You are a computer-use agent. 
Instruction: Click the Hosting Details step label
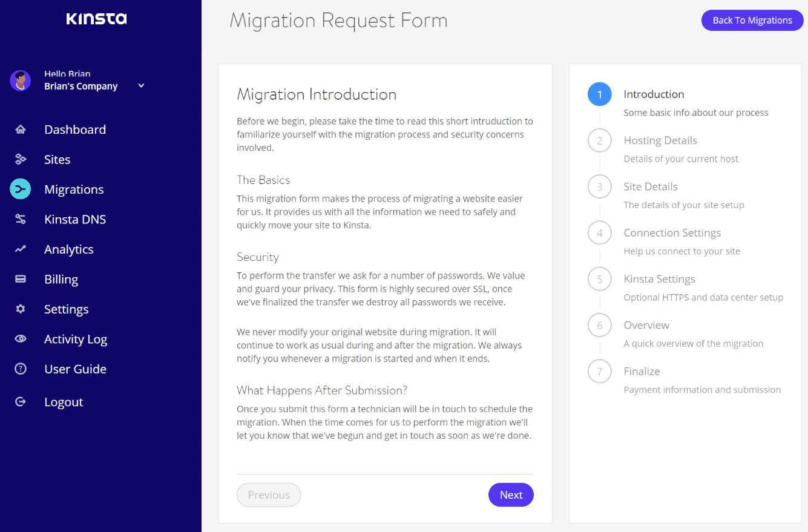[x=660, y=140]
